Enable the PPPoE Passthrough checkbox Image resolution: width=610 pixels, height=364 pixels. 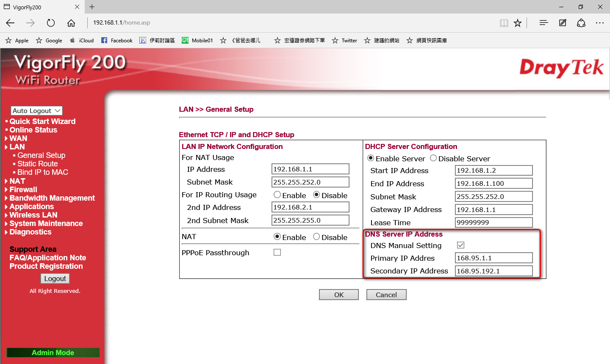tap(277, 252)
